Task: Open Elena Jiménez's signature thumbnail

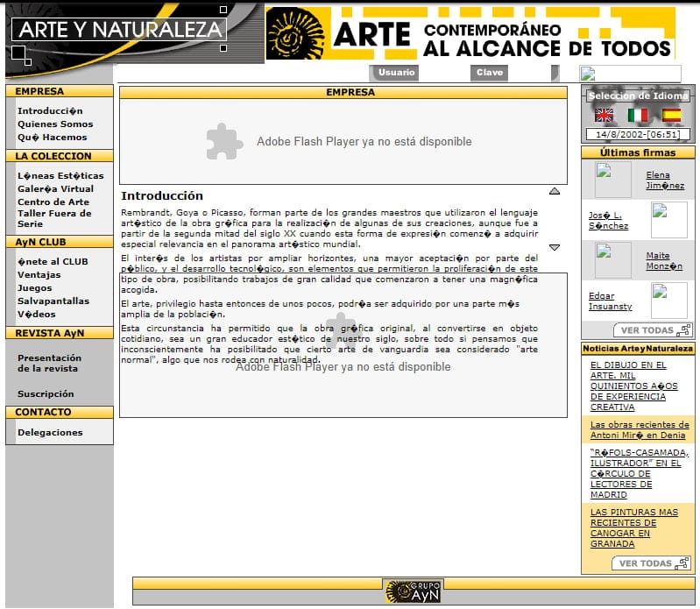Action: [x=612, y=180]
